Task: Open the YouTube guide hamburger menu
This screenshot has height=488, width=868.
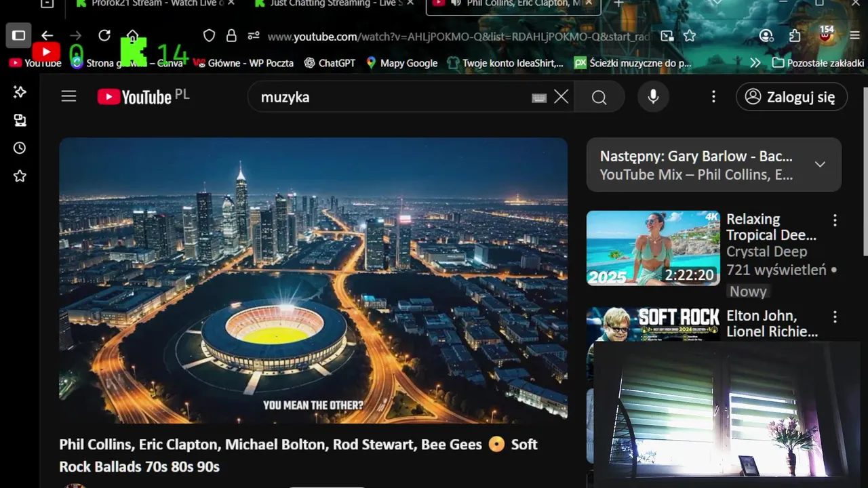Action: tap(68, 96)
